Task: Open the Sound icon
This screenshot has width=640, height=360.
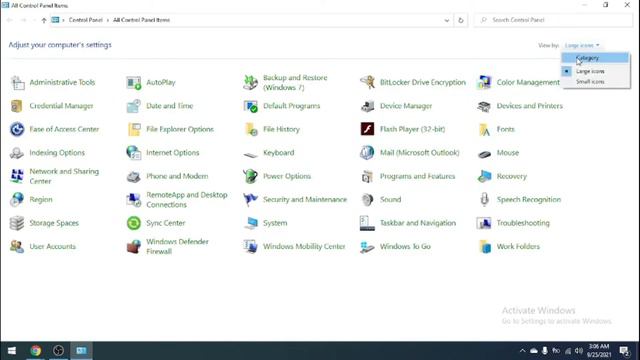Action: pyautogui.click(x=367, y=200)
